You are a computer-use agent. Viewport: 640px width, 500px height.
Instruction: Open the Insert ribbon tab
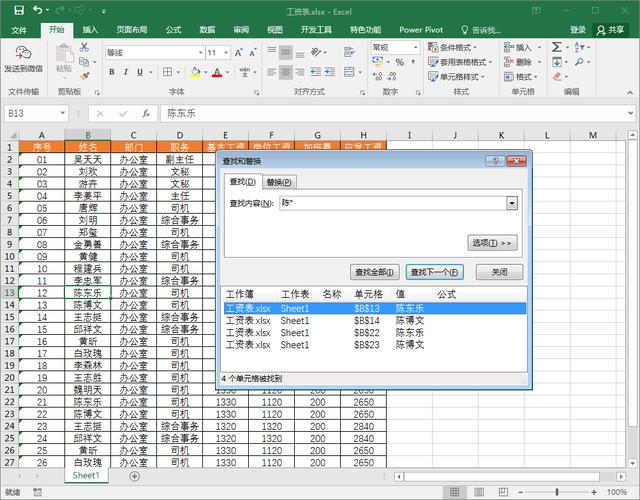coord(90,30)
